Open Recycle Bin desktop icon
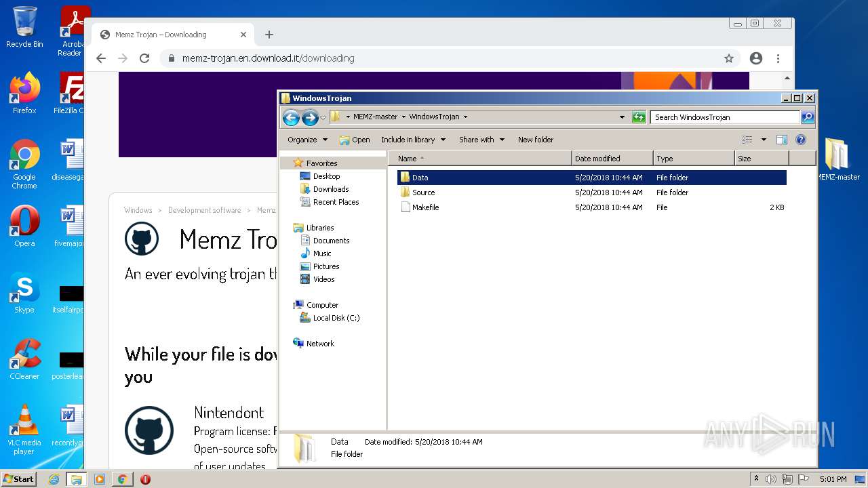Screen dimensions: 868x488 pos(24,27)
